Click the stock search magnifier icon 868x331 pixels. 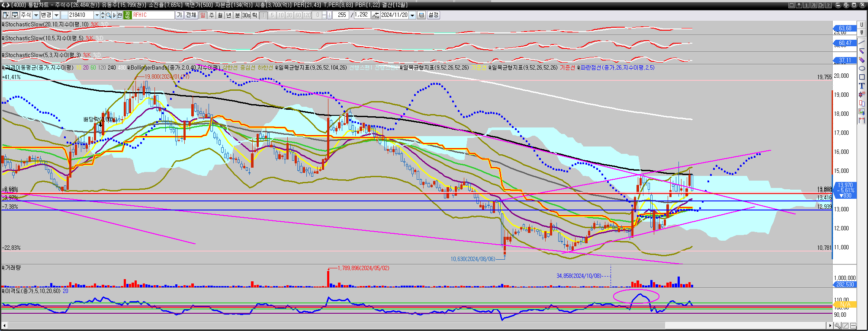[109, 15]
